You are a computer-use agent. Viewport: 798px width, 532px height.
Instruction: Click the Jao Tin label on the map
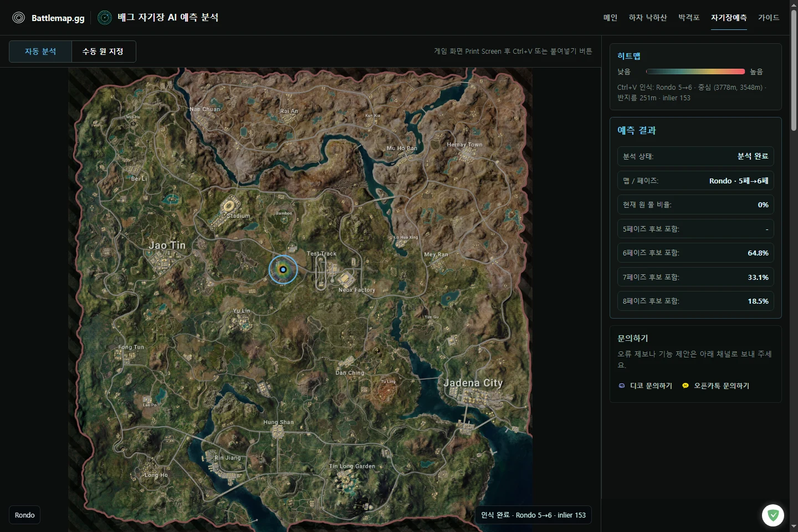(x=167, y=245)
